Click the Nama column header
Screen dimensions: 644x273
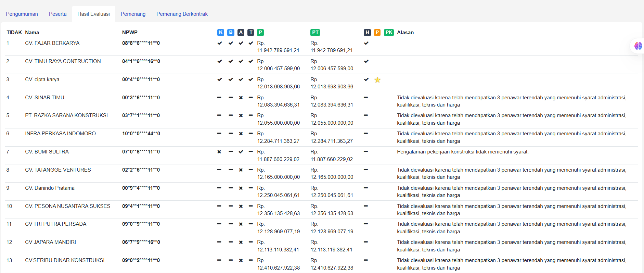(x=32, y=33)
